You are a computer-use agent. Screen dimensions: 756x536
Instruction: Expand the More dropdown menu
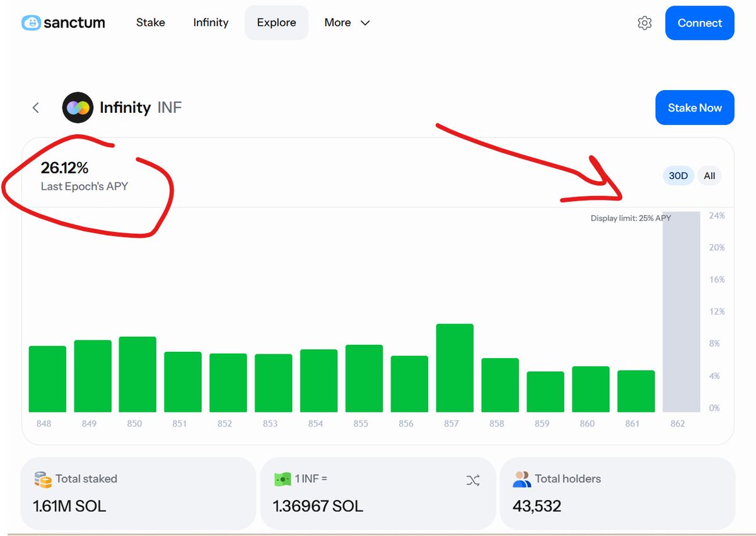point(347,23)
